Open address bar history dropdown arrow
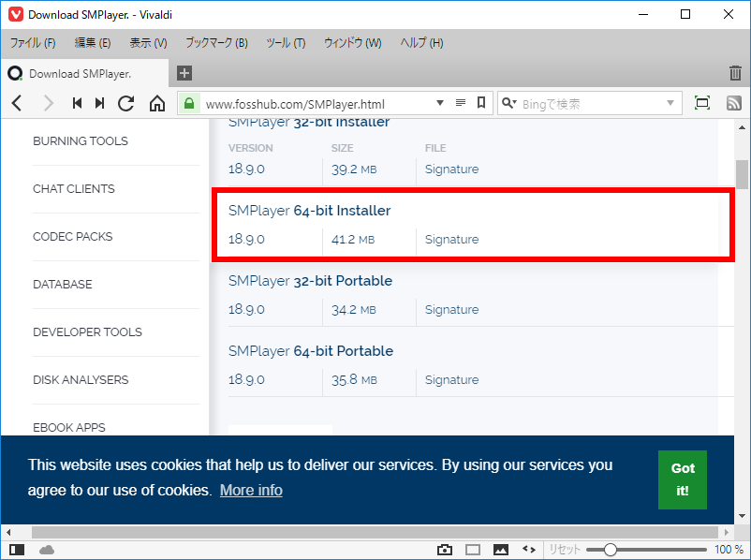 (x=440, y=103)
